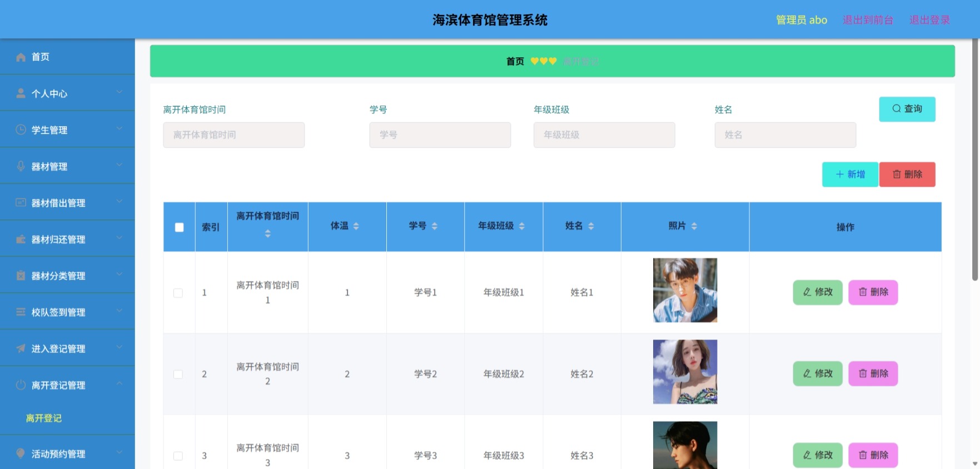Click the icon beside 器材分类管理
The height and width of the screenshot is (469, 980).
click(21, 276)
